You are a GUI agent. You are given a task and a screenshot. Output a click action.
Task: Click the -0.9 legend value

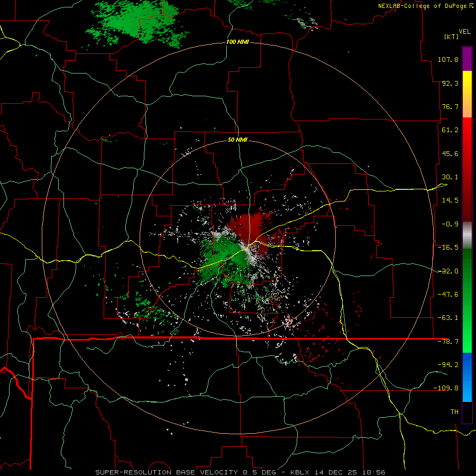(450, 224)
